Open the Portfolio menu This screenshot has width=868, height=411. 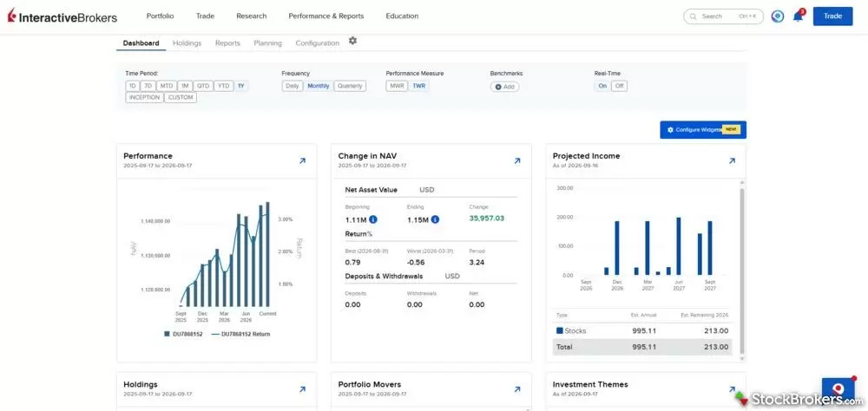pyautogui.click(x=160, y=16)
